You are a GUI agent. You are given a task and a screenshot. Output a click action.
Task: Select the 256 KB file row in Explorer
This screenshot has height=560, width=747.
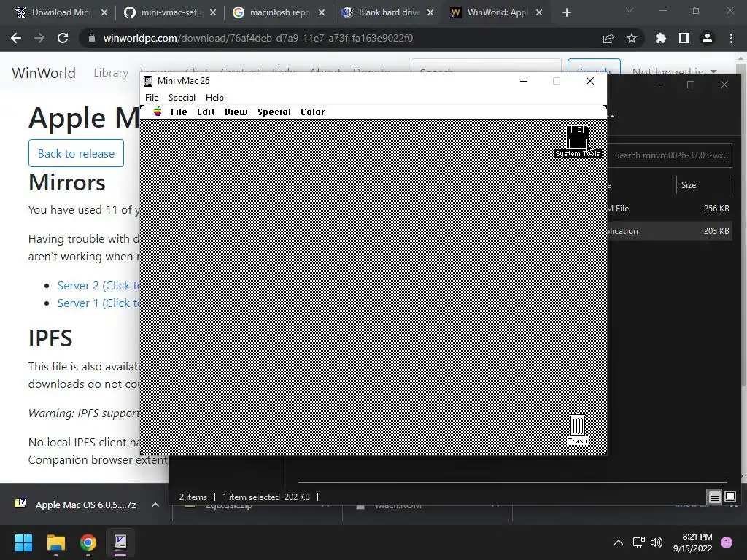(x=670, y=209)
